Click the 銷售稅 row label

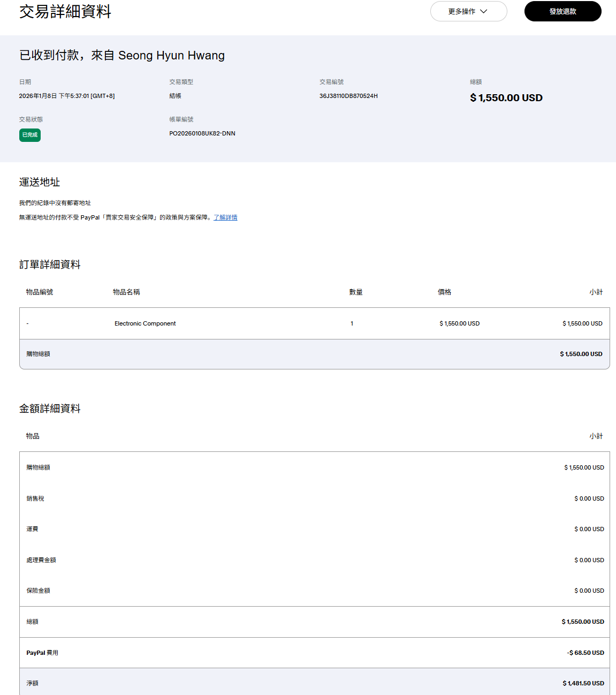pos(35,498)
